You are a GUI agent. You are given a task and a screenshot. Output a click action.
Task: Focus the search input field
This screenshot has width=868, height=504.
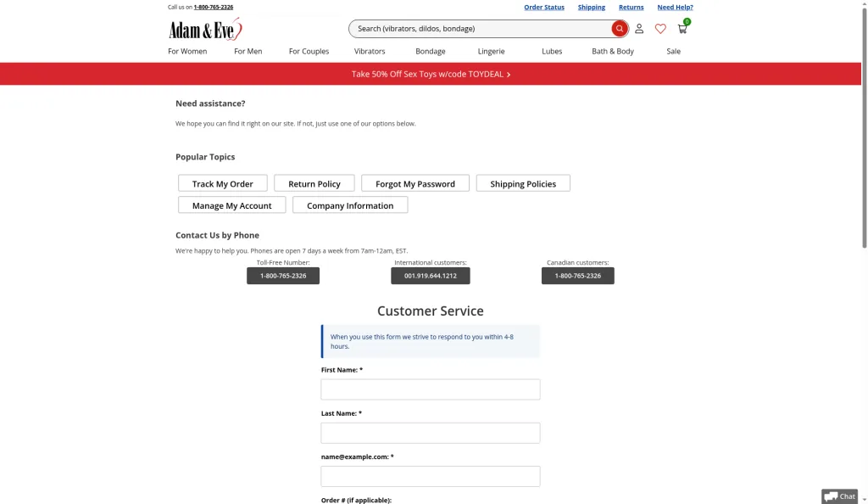click(480, 29)
